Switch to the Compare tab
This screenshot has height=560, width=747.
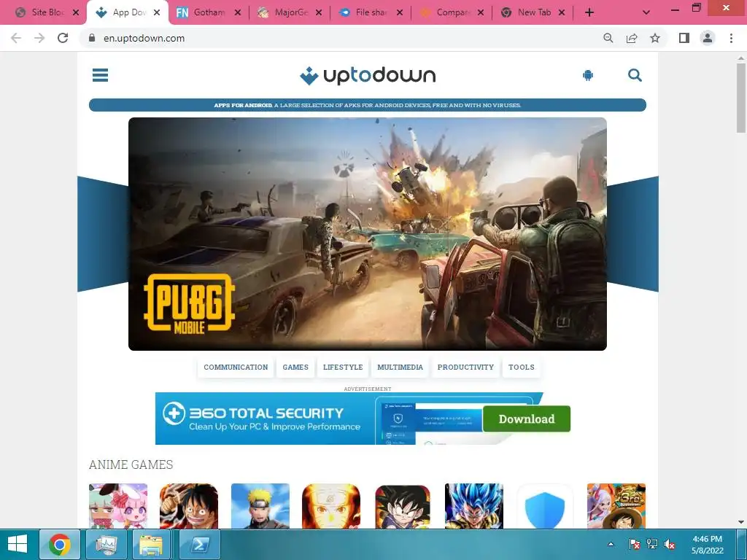(x=451, y=12)
